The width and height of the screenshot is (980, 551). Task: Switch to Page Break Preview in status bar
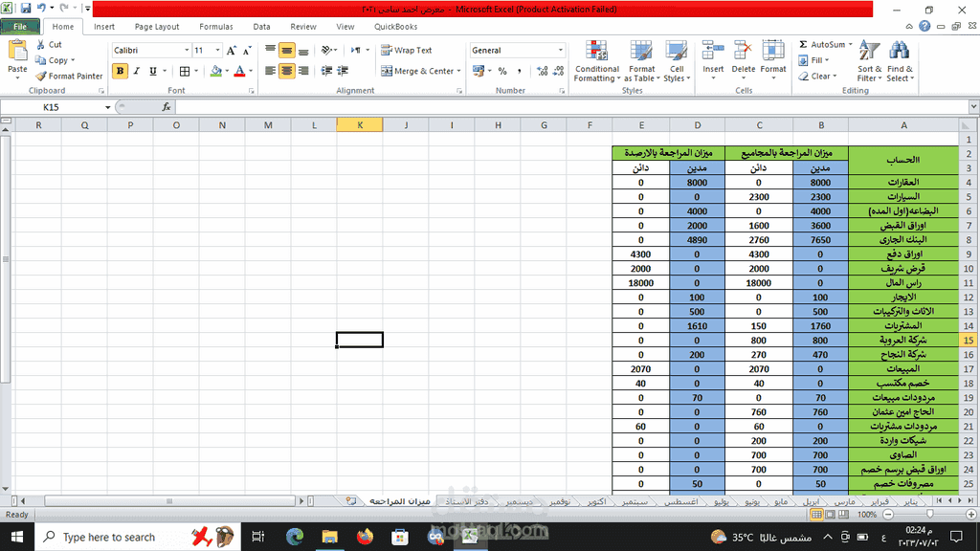[x=844, y=514]
